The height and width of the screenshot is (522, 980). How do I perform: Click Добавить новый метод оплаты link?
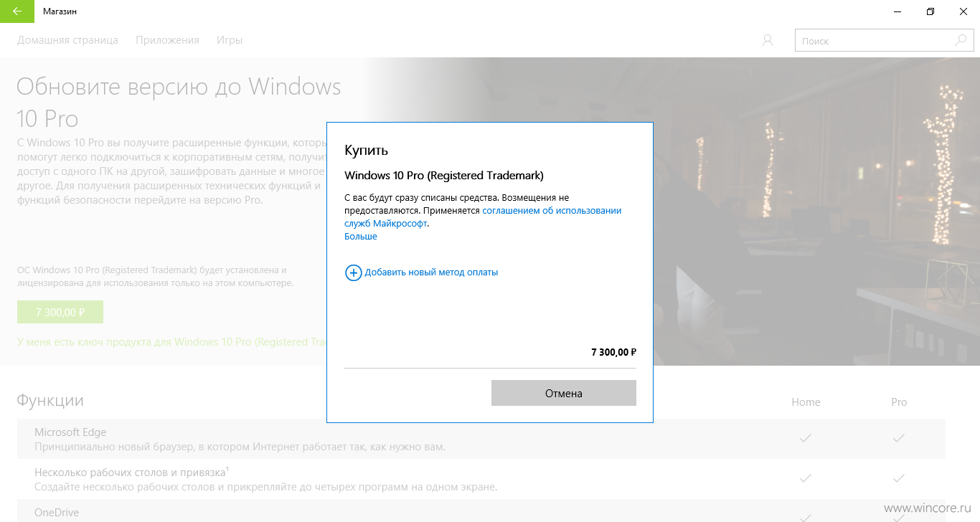tap(431, 272)
